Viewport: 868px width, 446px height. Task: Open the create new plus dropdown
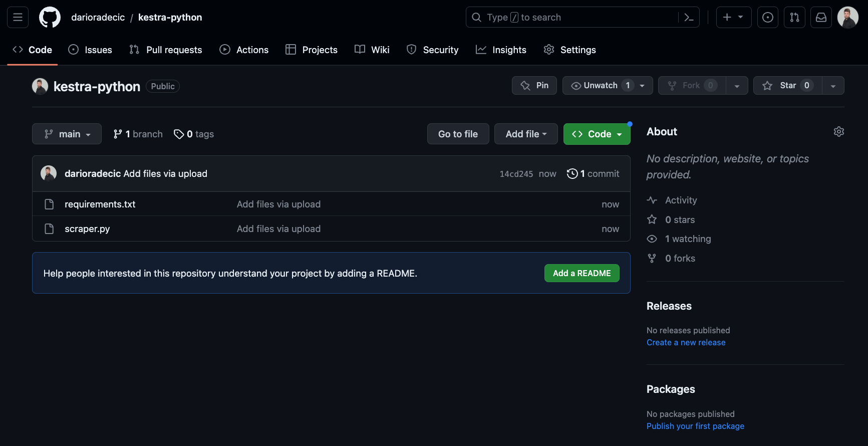(x=734, y=18)
